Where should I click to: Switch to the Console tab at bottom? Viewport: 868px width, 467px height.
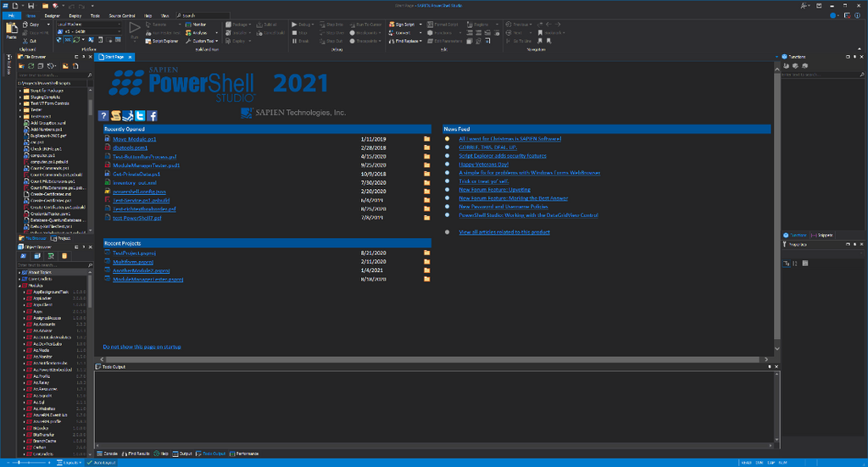pyautogui.click(x=108, y=453)
